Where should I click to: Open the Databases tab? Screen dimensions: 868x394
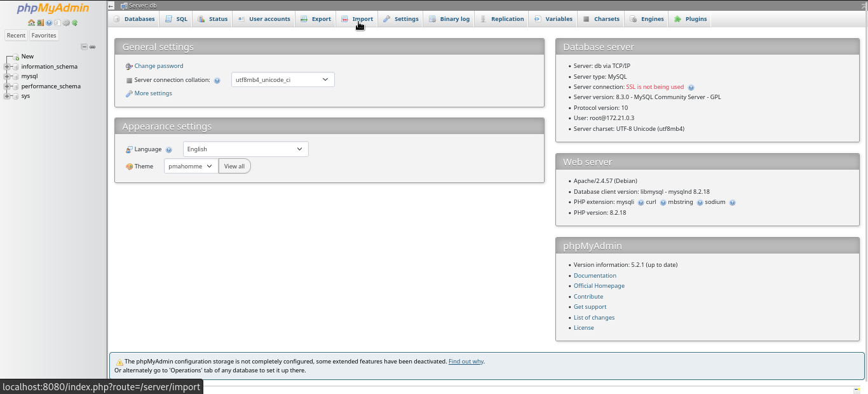click(134, 19)
